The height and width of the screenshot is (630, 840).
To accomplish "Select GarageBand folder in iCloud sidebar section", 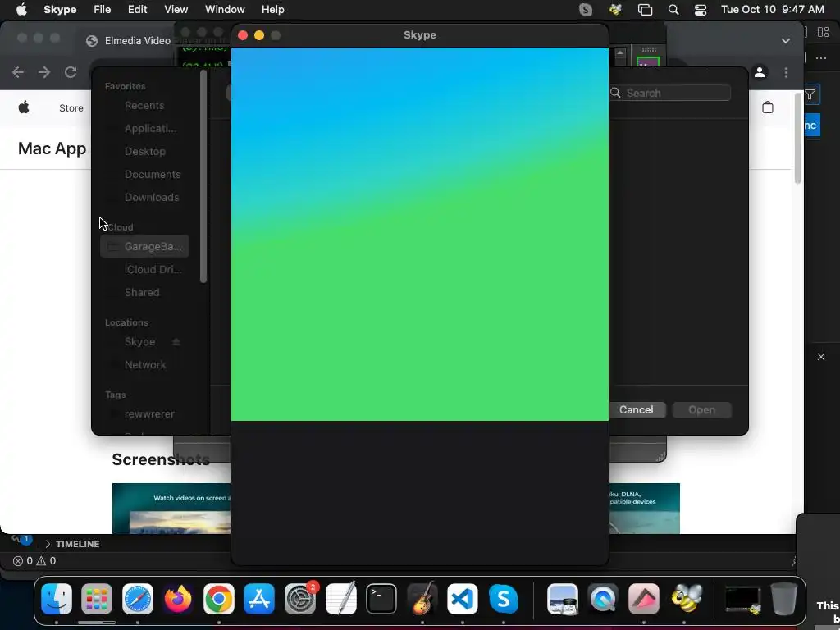I will click(x=144, y=246).
